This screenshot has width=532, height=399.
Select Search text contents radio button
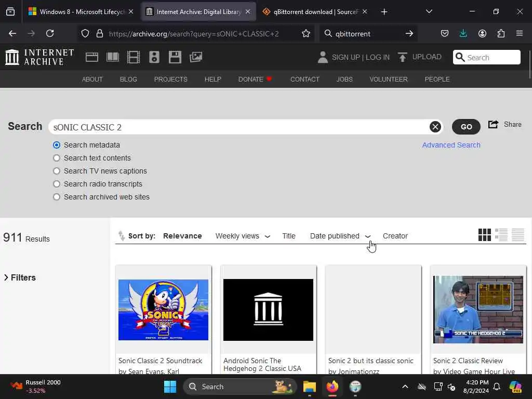pos(57,158)
